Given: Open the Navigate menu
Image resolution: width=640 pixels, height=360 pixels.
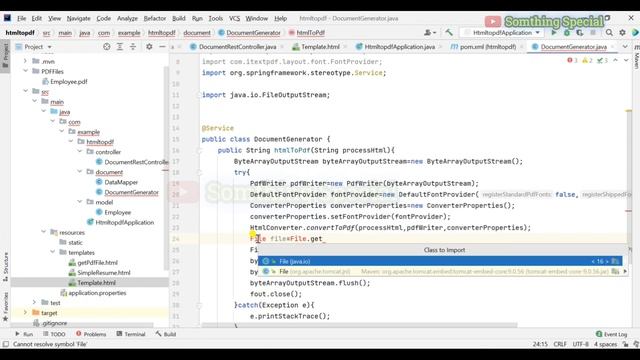Looking at the screenshot, I should pos(78,18).
